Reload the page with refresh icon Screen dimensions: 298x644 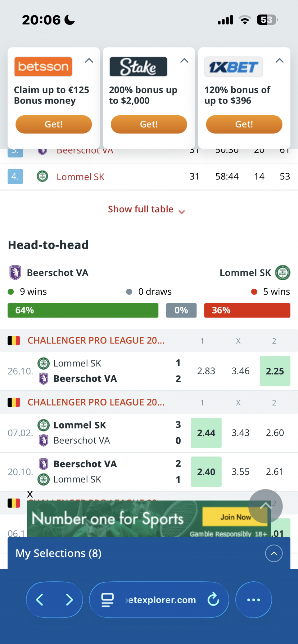pyautogui.click(x=213, y=599)
